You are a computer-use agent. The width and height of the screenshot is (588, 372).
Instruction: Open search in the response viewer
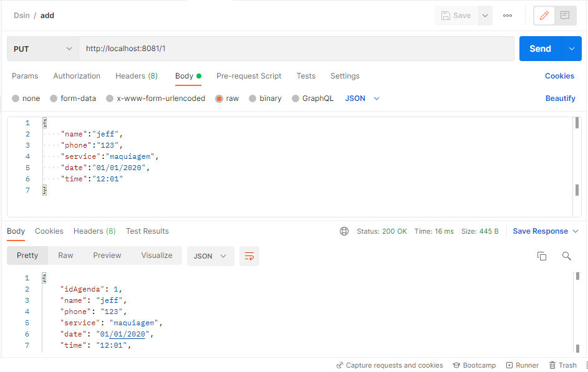coord(566,255)
